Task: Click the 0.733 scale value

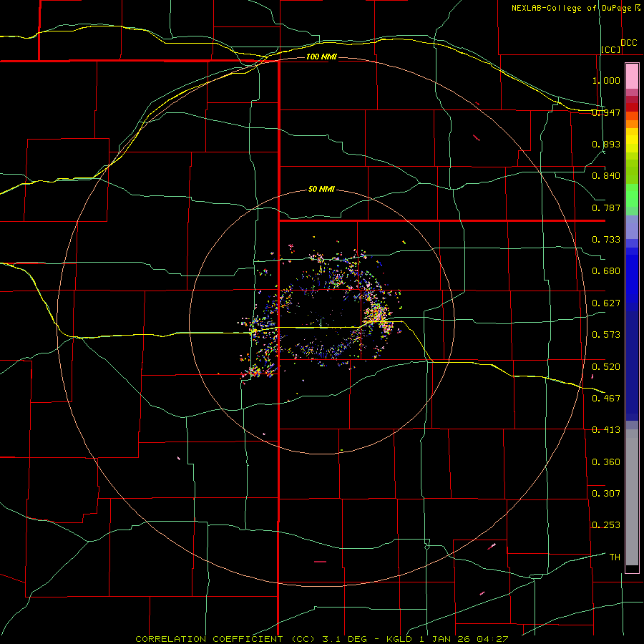Action: click(x=606, y=240)
